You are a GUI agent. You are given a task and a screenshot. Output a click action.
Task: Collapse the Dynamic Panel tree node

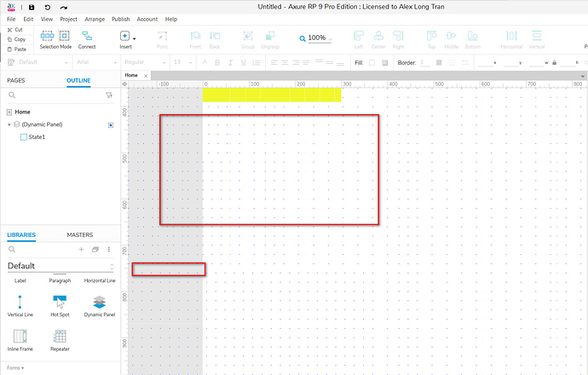pyautogui.click(x=9, y=124)
